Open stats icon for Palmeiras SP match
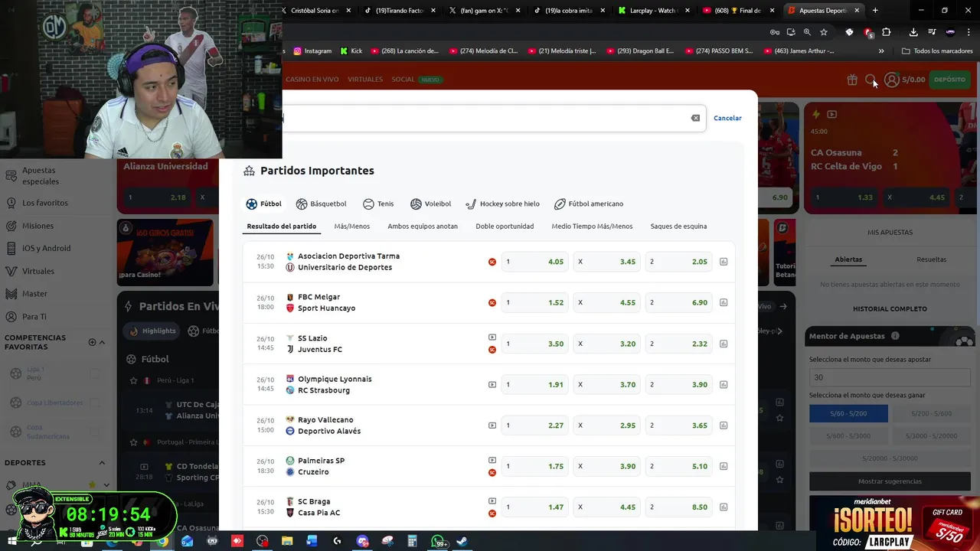This screenshot has height=551, width=980. (724, 466)
